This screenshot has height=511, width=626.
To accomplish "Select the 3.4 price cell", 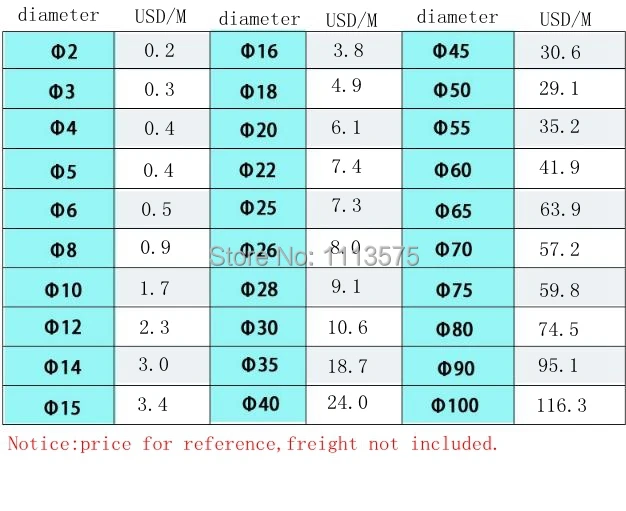I will tap(162, 405).
